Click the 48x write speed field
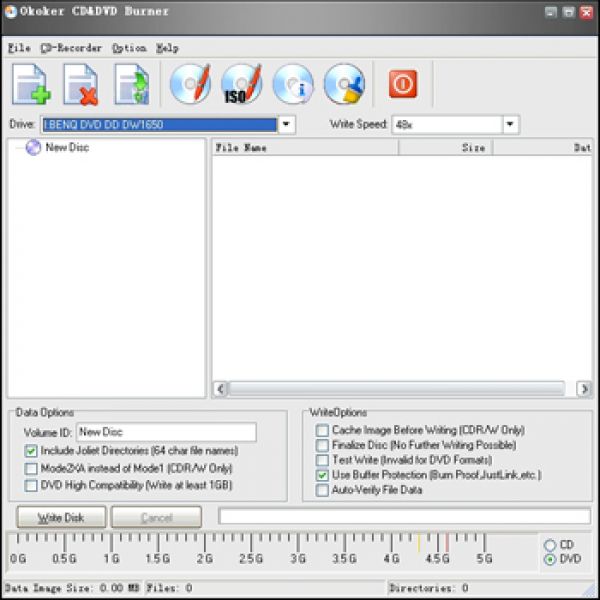600x600 pixels. [x=447, y=125]
